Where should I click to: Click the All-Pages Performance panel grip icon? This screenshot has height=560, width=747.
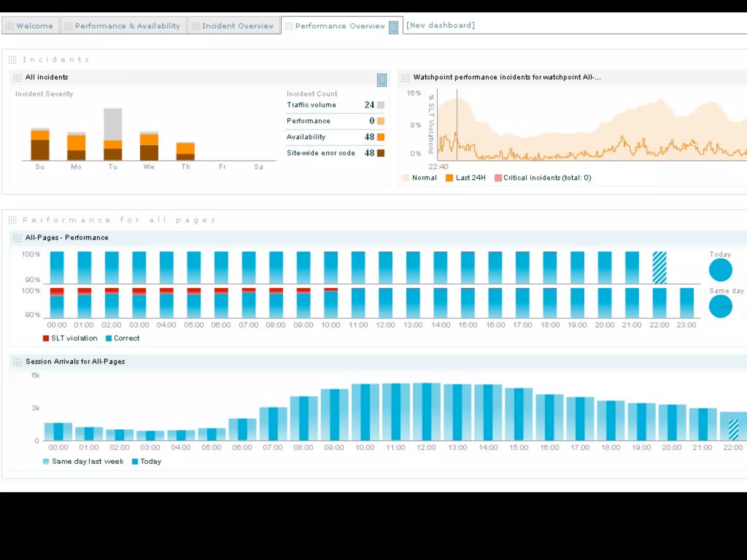pyautogui.click(x=18, y=238)
